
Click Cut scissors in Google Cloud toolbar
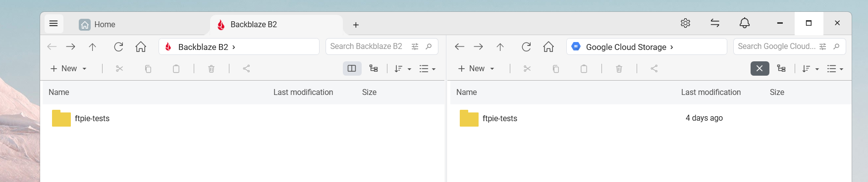click(527, 69)
